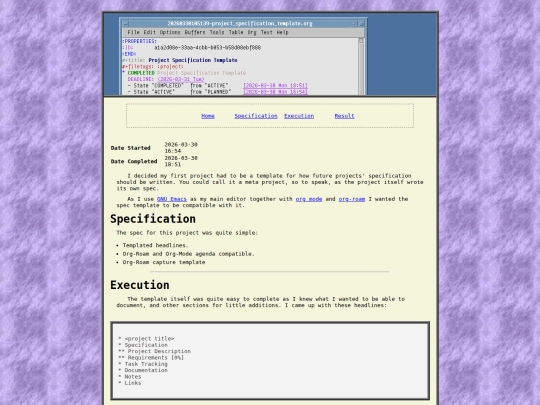
Task: Click '** Project Description' in code block
Action: coord(154,351)
